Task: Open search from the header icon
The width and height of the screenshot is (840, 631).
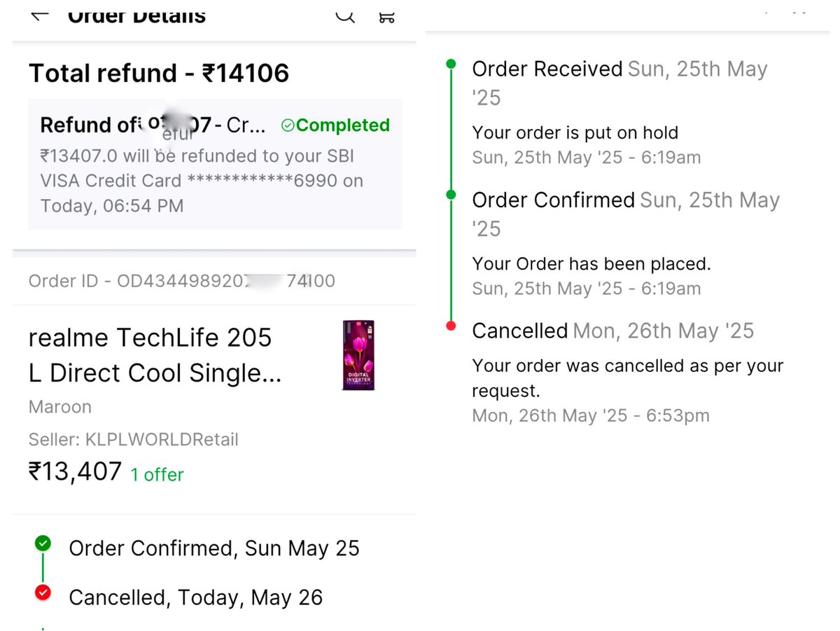Action: tap(345, 14)
